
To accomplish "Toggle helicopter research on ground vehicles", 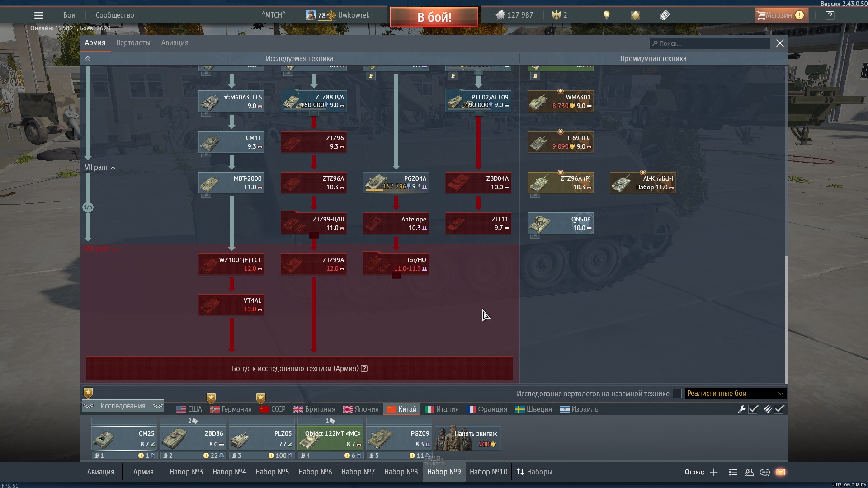I will [677, 394].
